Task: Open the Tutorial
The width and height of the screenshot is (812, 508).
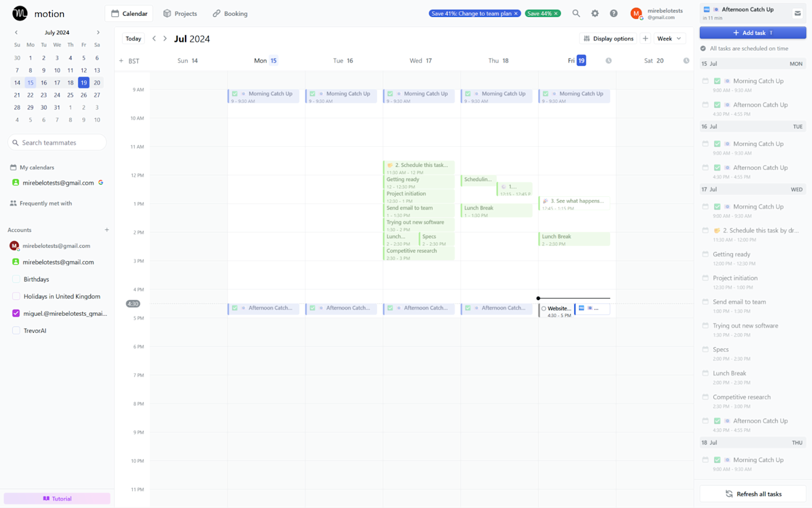Action: [x=57, y=499]
